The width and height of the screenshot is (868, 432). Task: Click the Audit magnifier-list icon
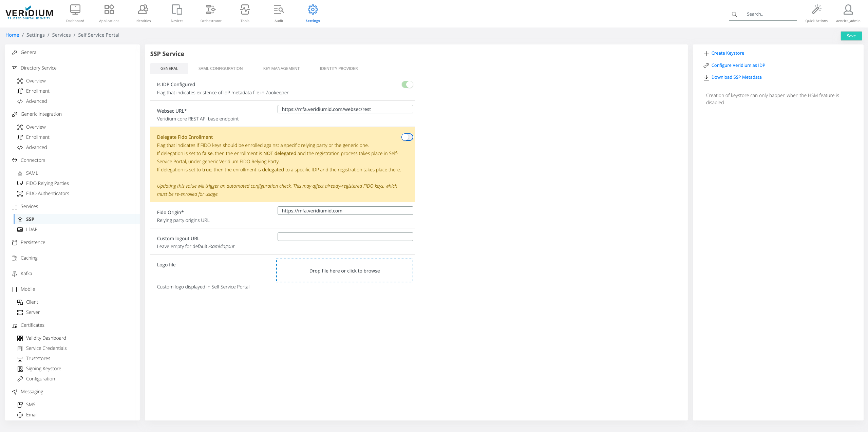(279, 10)
